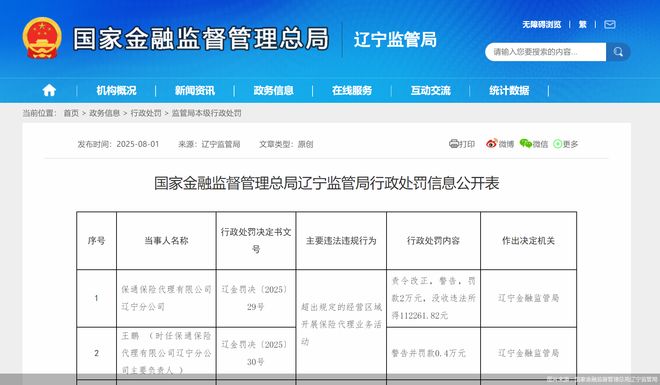The image size is (660, 385).
Task: Click row 2 辽宁金融监管局 cell
Action: (x=528, y=353)
